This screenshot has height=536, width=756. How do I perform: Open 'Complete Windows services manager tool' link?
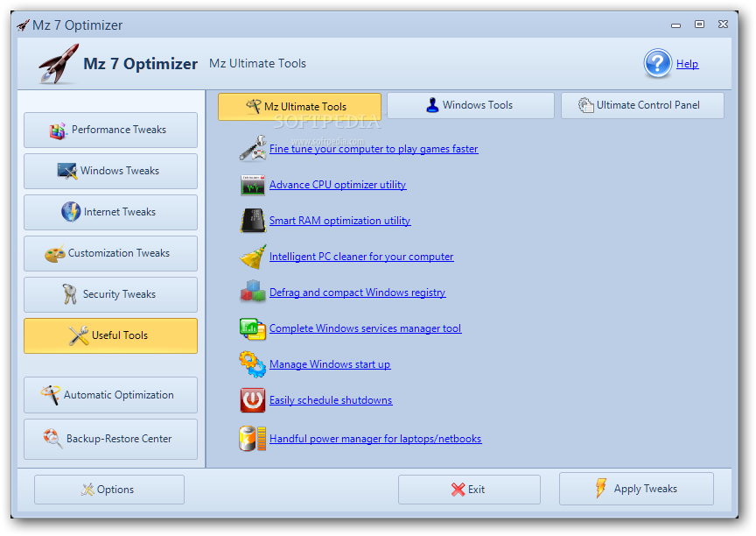[365, 328]
